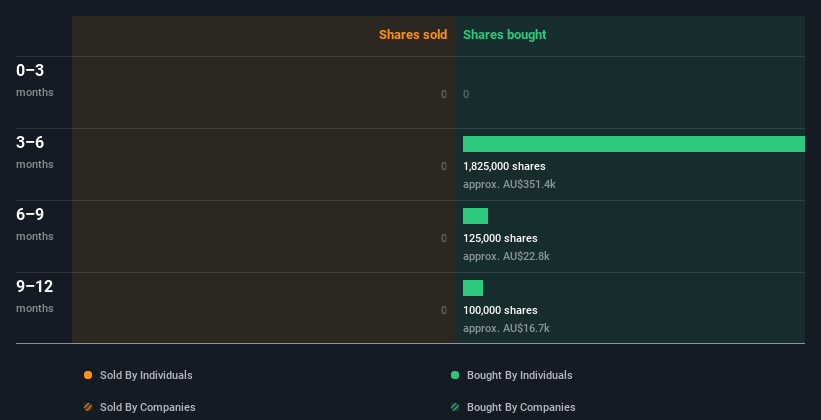821x420 pixels.
Task: Click the approx. AU$22.8k amount
Action: 506,257
